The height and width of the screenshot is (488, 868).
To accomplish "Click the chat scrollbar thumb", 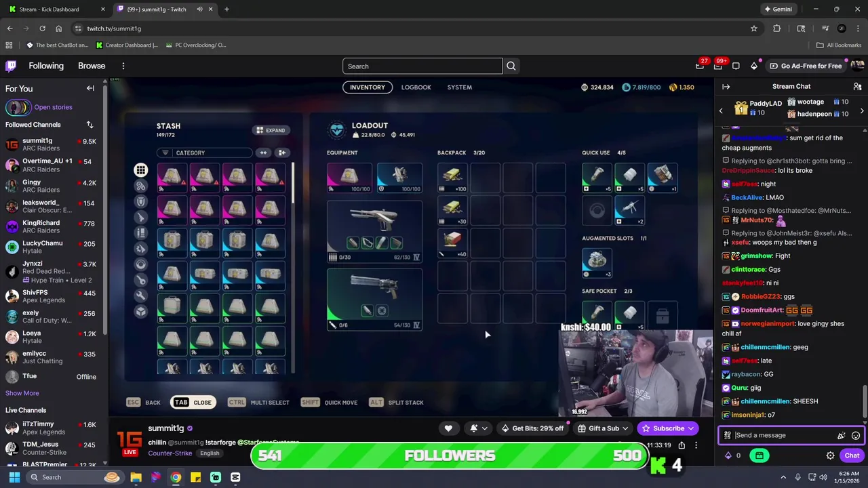I will coord(865,400).
